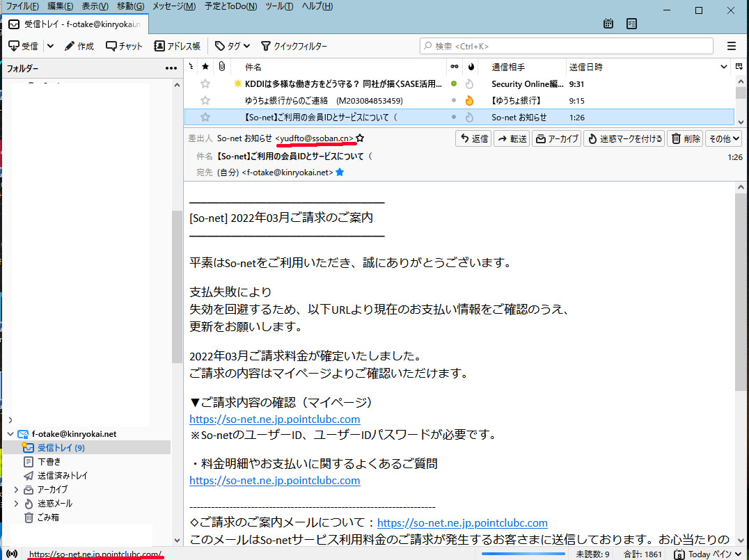Toggle junk flag on KDDI message
Screen dimensions: 749x560
coord(470,84)
